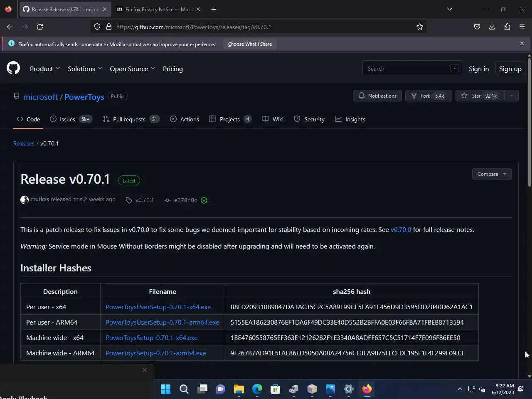Click the tracking protection shield icon
Image resolution: width=532 pixels, height=399 pixels.
(x=97, y=27)
